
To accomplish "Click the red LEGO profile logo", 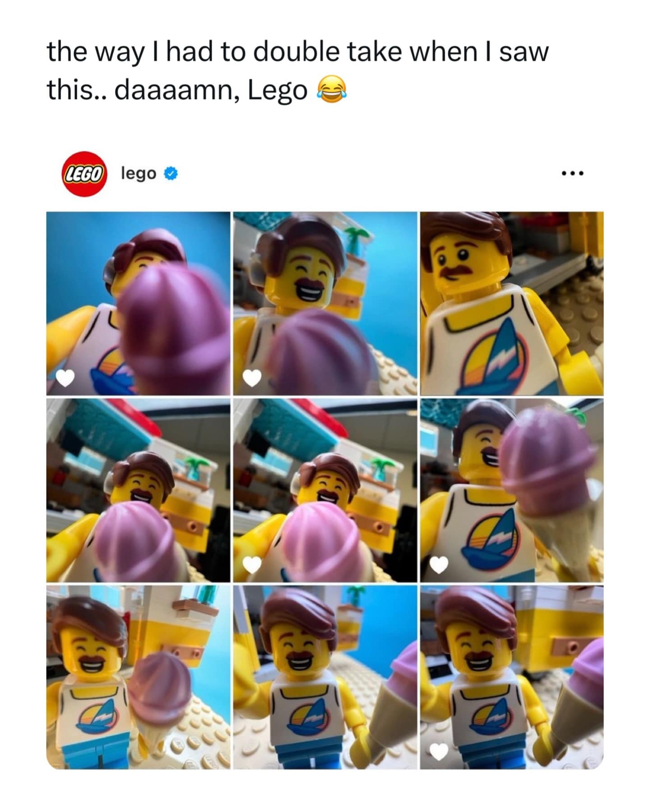I will (84, 174).
